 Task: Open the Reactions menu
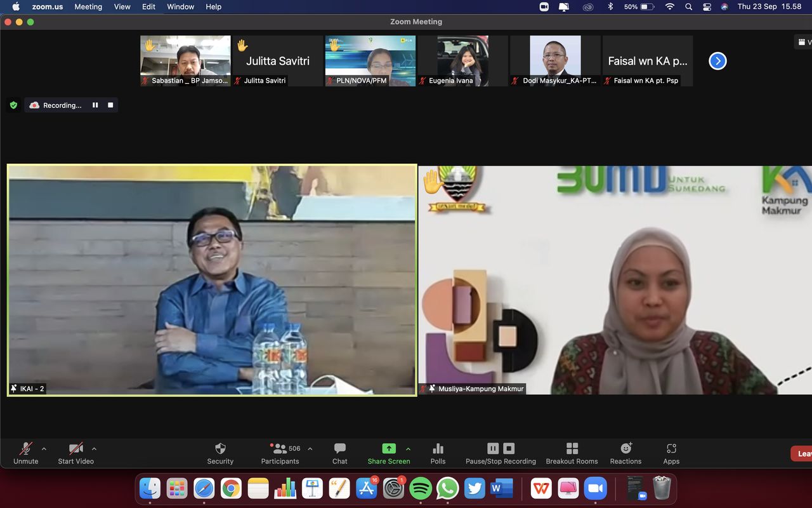coord(625,453)
